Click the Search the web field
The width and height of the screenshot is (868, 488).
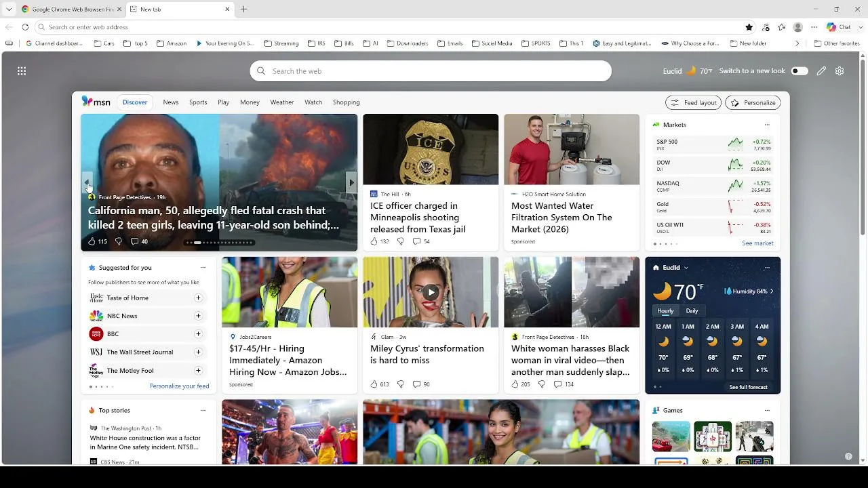click(x=431, y=71)
